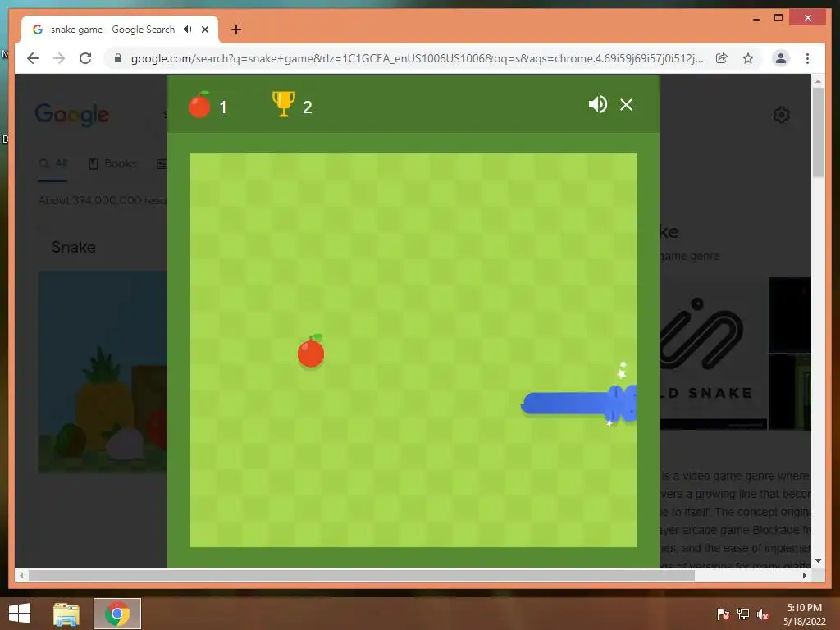Click the Action Center flag icon
Viewport: 840px width, 630px height.
point(723,614)
